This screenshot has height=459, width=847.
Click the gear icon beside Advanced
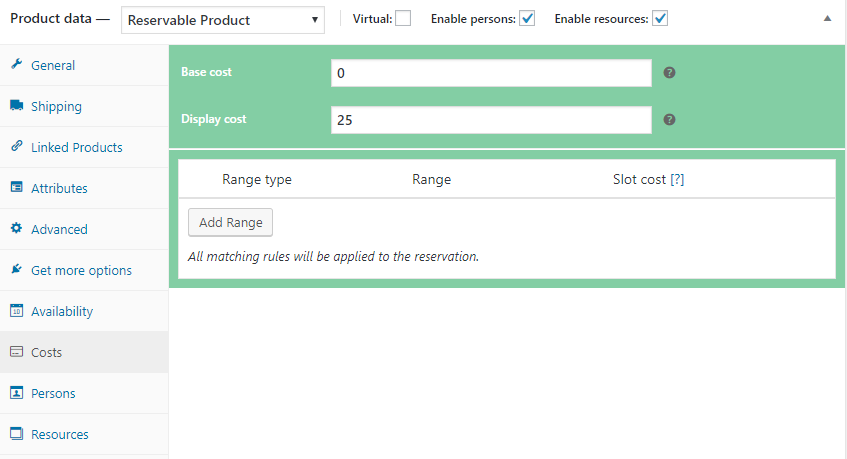coord(16,229)
